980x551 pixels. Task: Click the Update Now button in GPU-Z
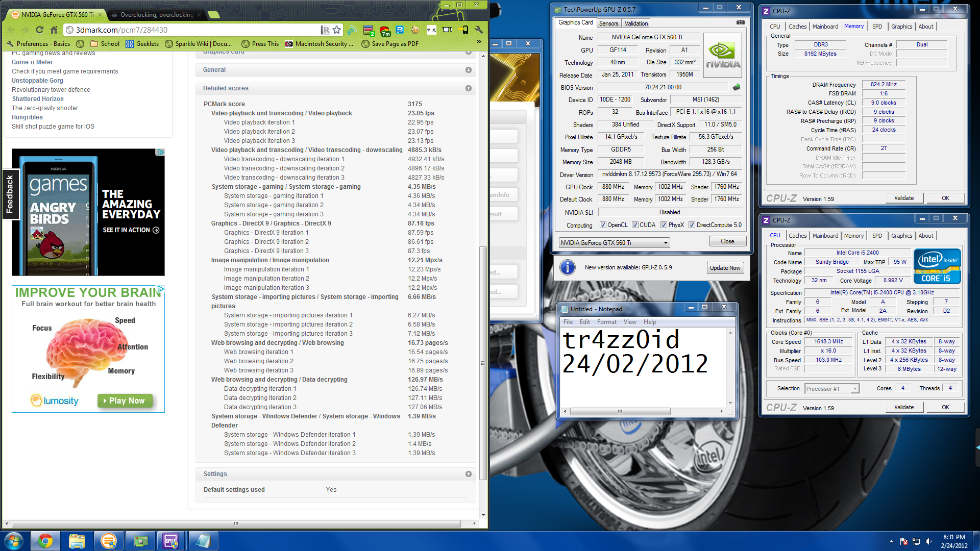[725, 268]
